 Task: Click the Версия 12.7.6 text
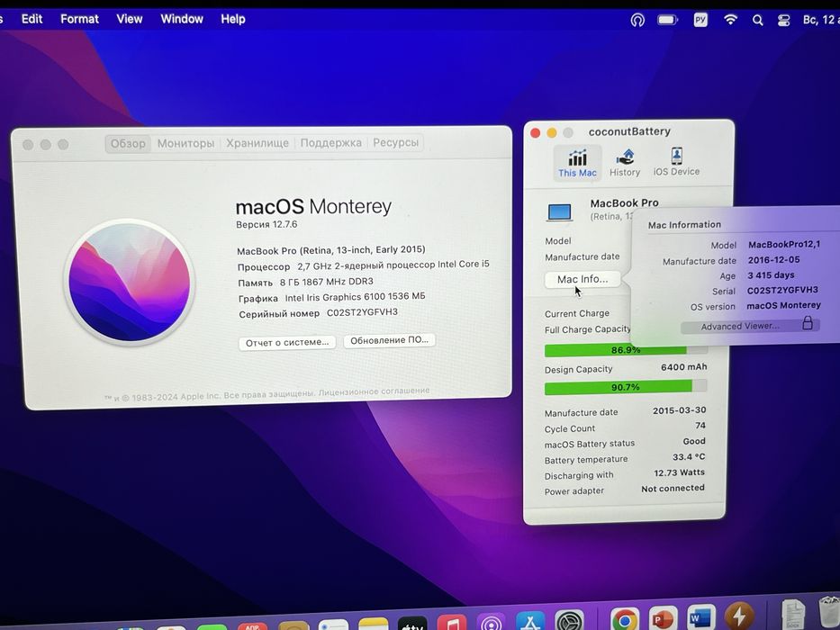266,224
